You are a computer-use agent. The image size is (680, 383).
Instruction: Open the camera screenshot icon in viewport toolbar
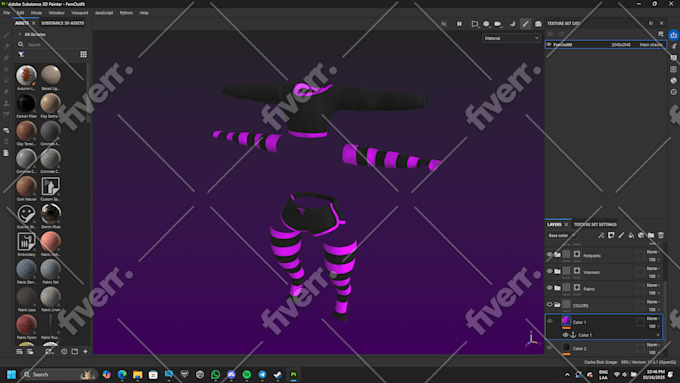pos(538,24)
